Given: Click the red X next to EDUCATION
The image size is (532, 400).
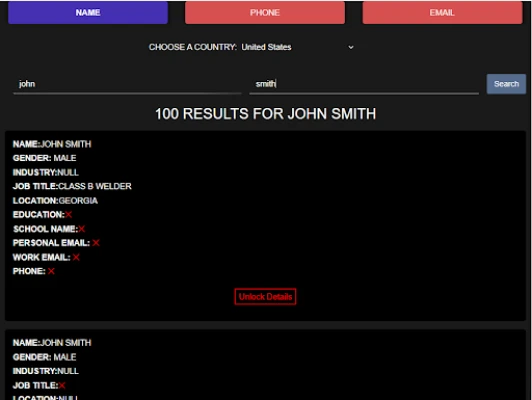Looking at the screenshot, I should click(x=69, y=214).
